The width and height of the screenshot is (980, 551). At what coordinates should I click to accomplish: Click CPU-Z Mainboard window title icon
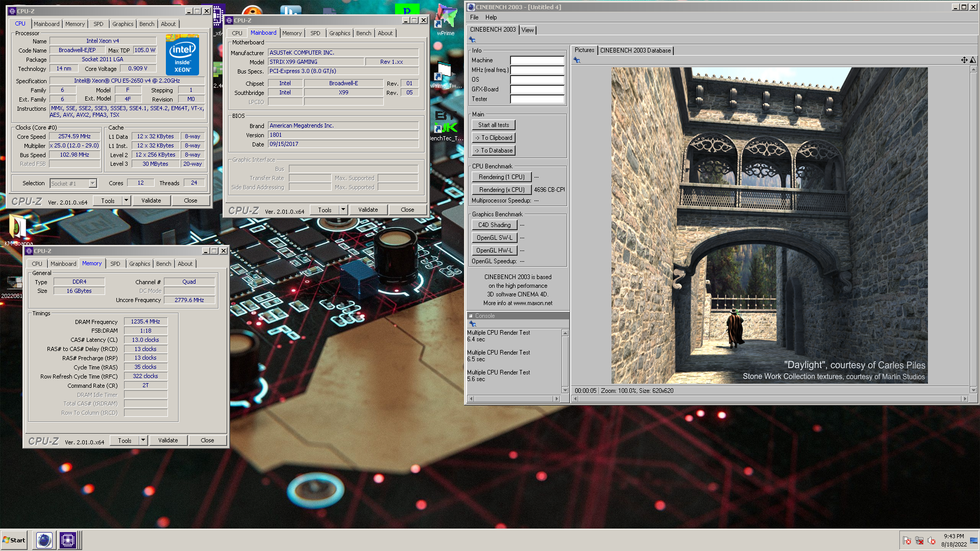coord(229,20)
